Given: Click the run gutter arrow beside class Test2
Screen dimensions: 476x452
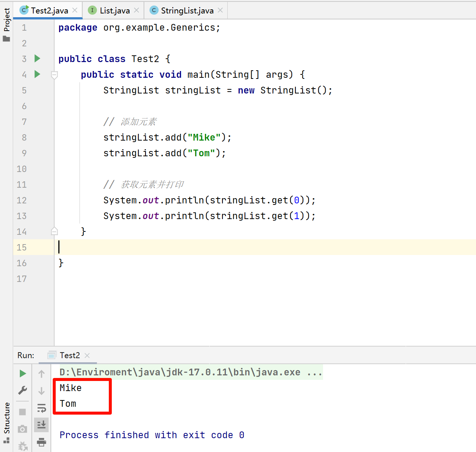Looking at the screenshot, I should [37, 58].
